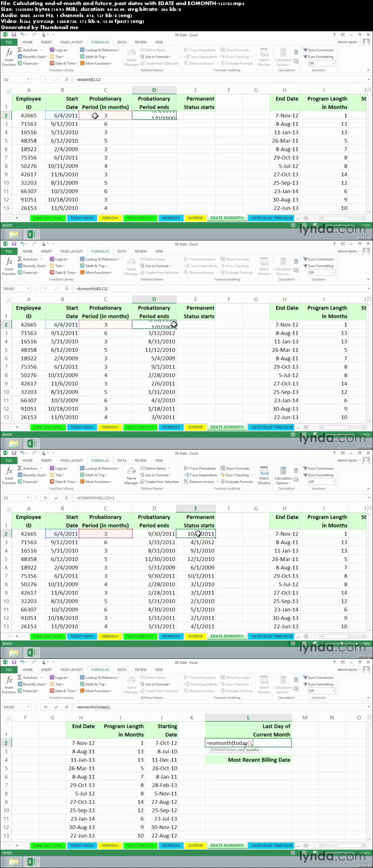The height and width of the screenshot is (868, 373).
Task: Select column L header
Action: [x=248, y=717]
